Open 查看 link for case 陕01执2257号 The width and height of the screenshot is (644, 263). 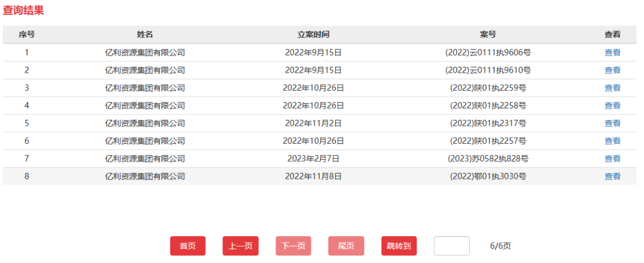pyautogui.click(x=612, y=141)
